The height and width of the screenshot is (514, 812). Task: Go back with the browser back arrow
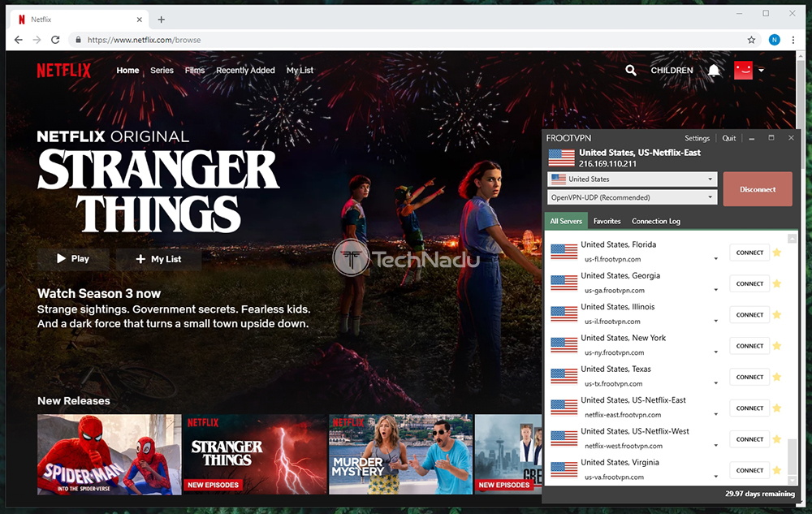pos(19,40)
